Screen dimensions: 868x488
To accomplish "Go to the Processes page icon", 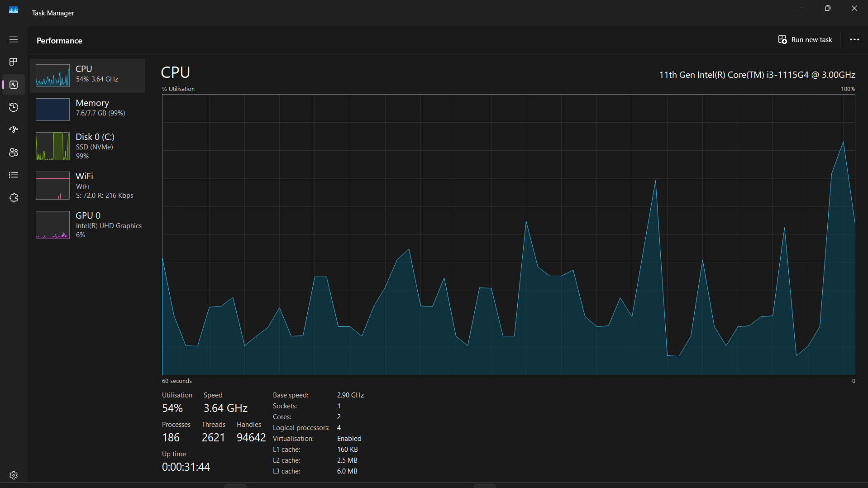I will 14,62.
